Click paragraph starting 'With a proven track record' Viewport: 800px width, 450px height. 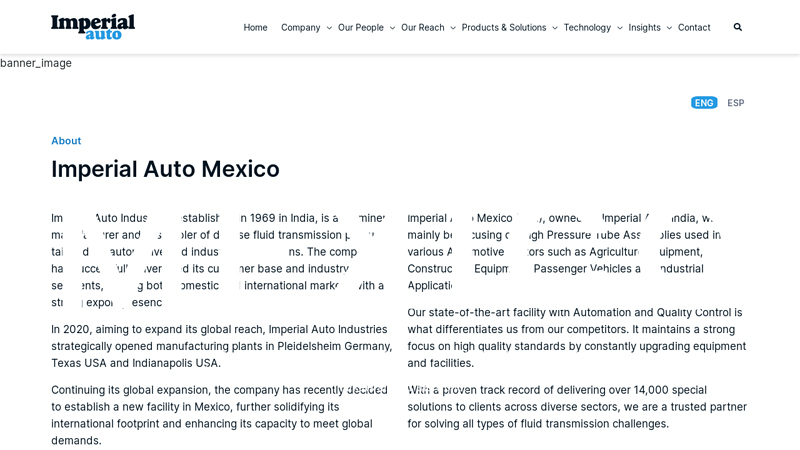tap(577, 407)
